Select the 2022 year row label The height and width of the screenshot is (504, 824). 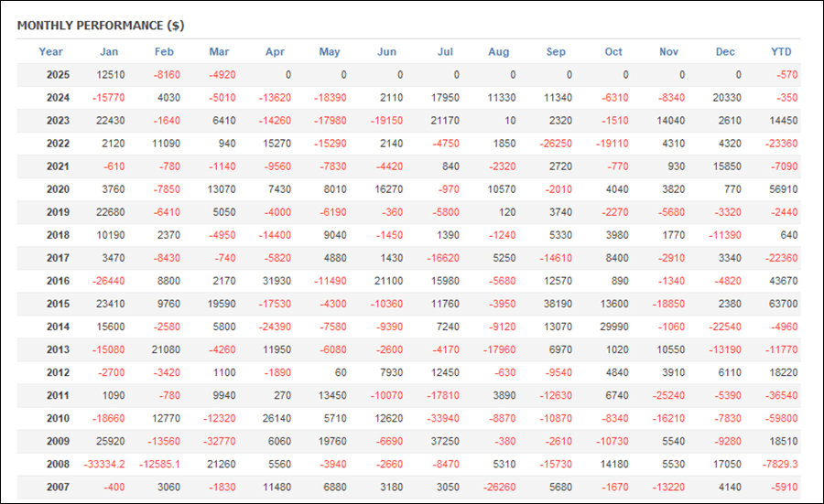point(58,144)
